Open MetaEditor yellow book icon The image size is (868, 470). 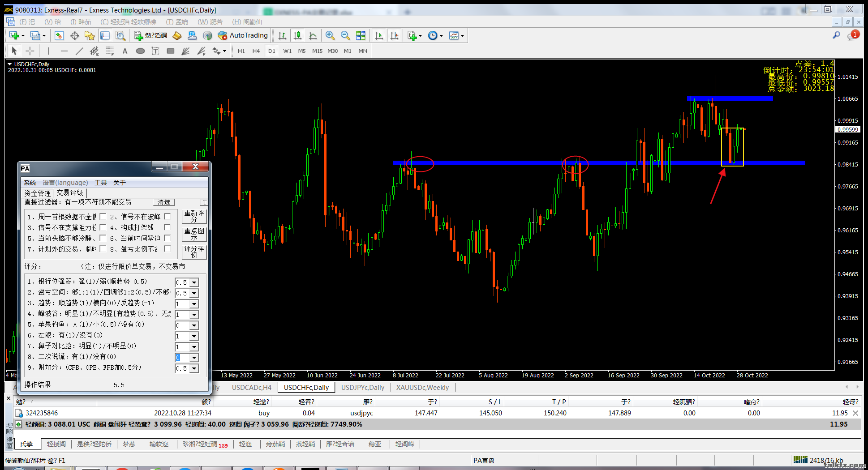(x=177, y=35)
